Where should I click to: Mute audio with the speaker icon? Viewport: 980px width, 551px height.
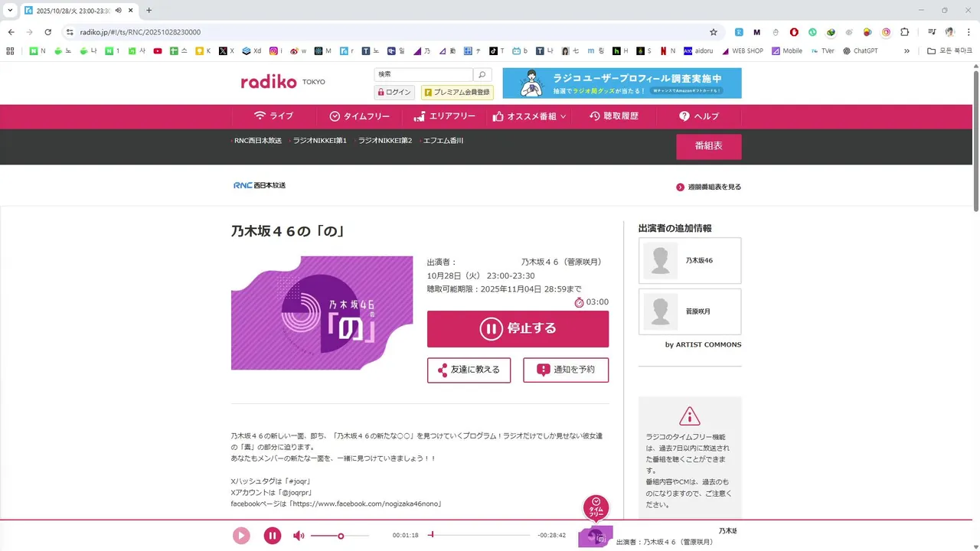(x=299, y=536)
